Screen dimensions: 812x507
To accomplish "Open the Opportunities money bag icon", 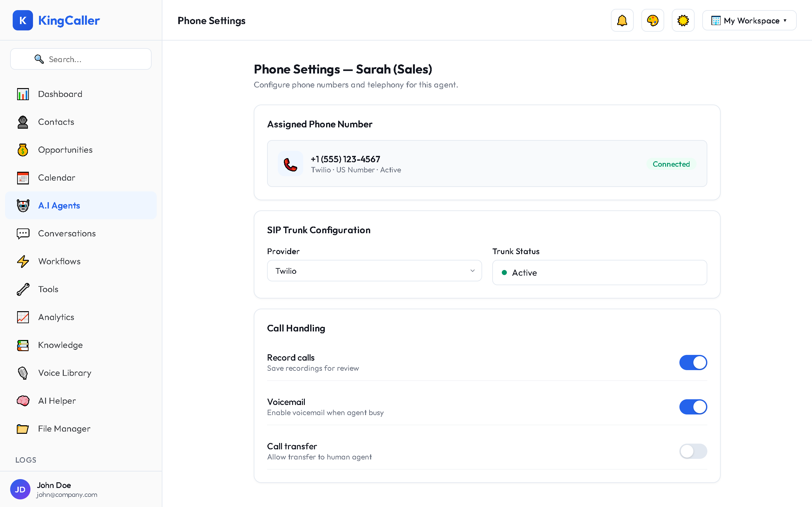I will [23, 150].
